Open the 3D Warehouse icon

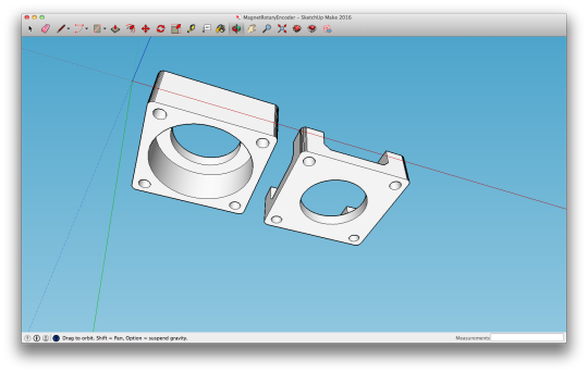(297, 29)
